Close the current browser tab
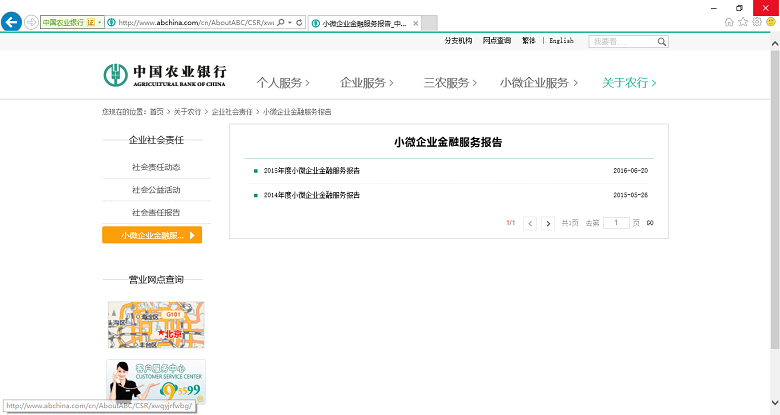 [415, 23]
